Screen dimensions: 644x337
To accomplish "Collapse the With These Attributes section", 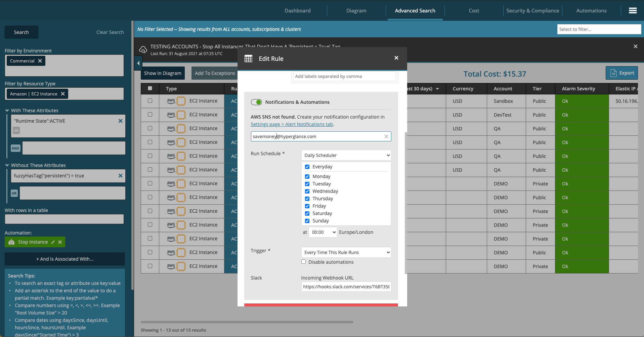I will click(x=7, y=111).
